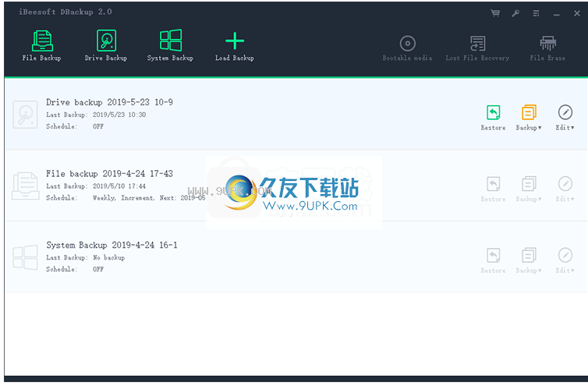Launch System Backup
This screenshot has height=386, width=588.
(170, 45)
